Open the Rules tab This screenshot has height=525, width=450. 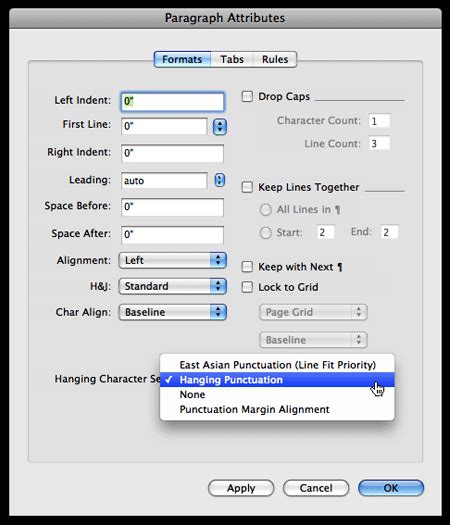click(x=275, y=60)
